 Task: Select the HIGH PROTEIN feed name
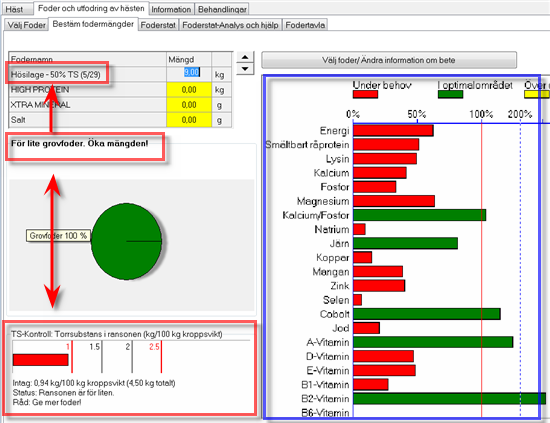click(40, 90)
